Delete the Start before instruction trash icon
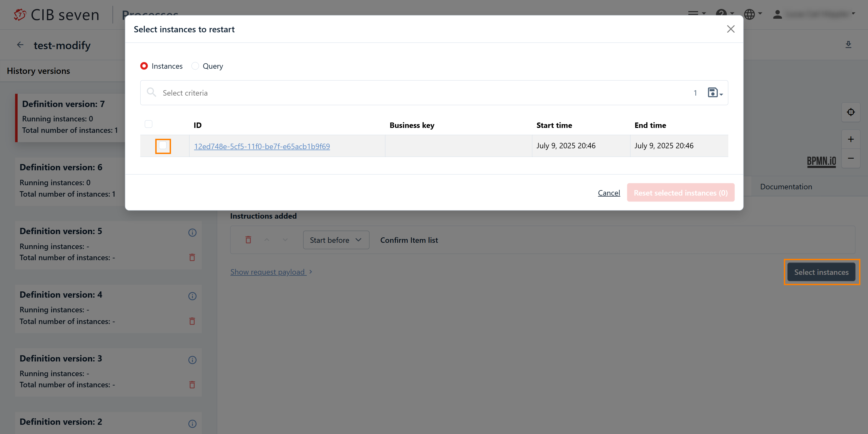The image size is (868, 434). [248, 240]
